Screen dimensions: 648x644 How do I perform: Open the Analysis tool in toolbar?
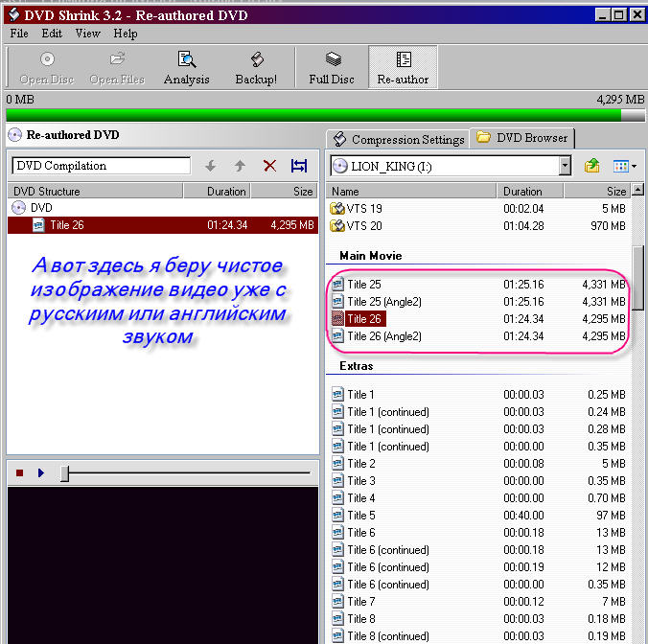pyautogui.click(x=186, y=67)
